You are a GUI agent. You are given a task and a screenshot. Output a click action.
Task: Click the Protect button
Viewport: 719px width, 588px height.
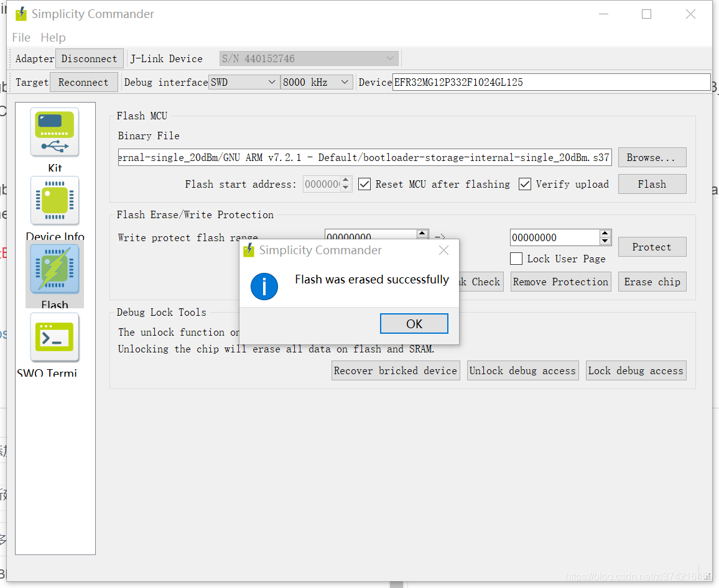(652, 247)
